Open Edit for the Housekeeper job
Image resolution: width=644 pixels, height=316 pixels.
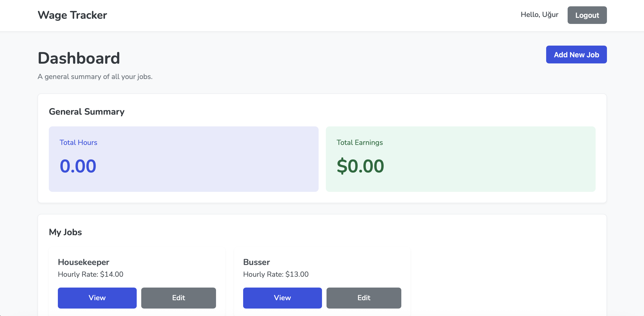click(178, 298)
